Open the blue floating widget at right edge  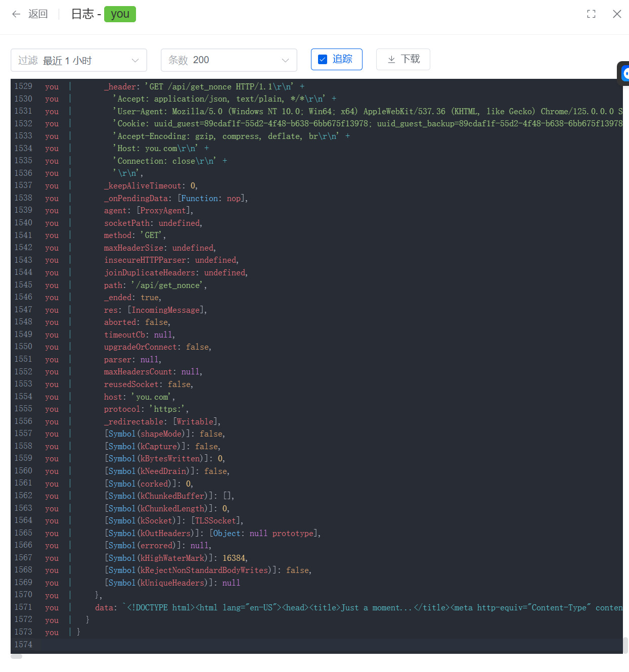point(625,74)
